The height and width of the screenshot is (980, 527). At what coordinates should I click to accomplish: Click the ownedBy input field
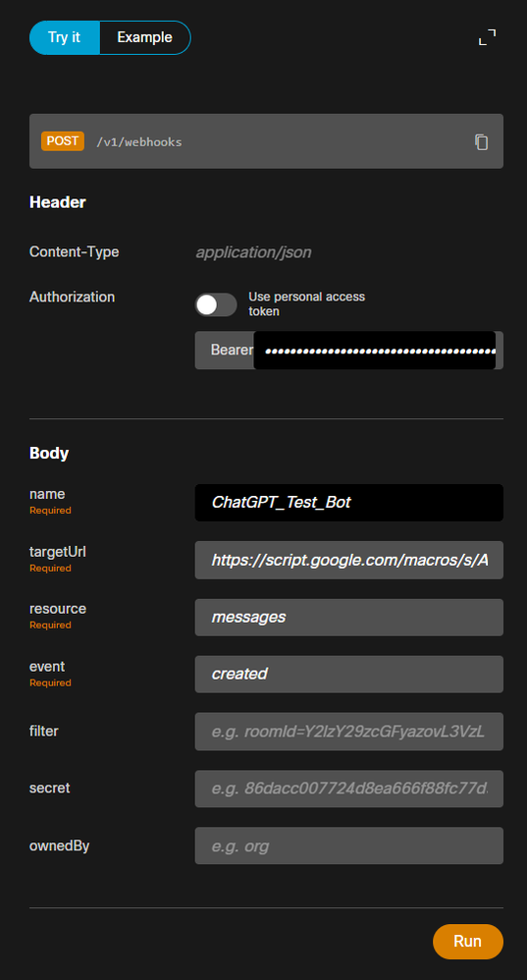tap(349, 845)
